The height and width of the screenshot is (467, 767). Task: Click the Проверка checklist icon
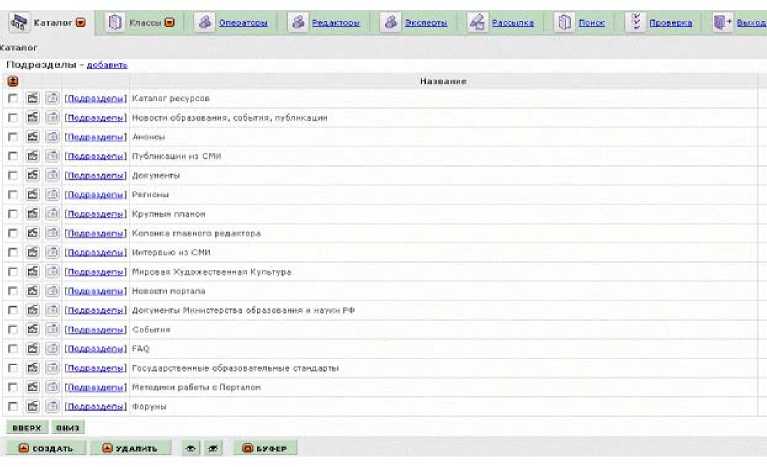pos(635,22)
